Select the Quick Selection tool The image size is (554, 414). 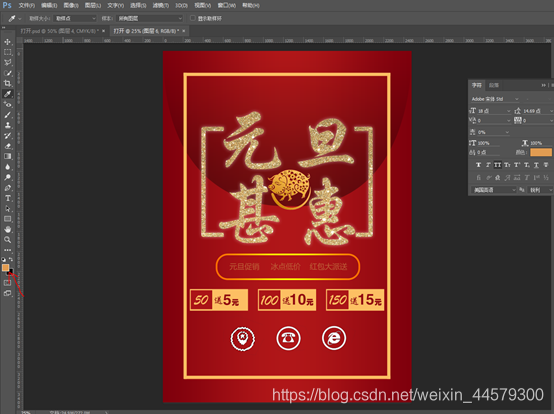coord(7,73)
